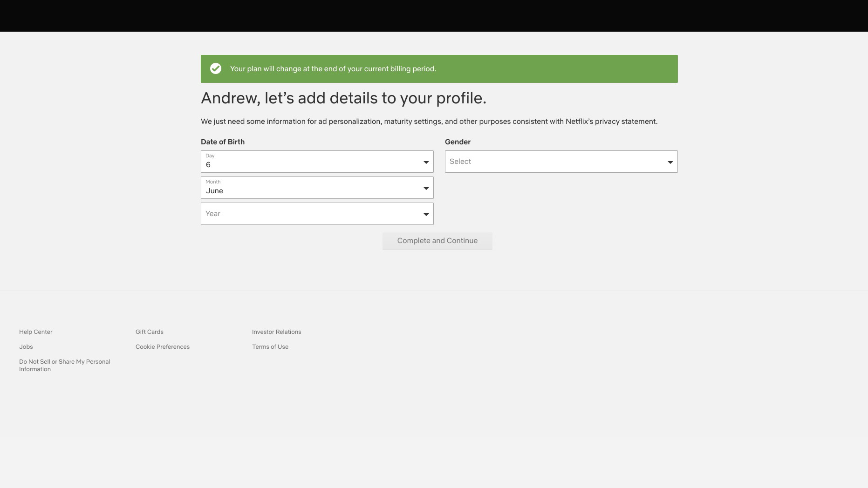The width and height of the screenshot is (868, 488).
Task: Open the Month dropdown showing June
Action: (x=312, y=188)
